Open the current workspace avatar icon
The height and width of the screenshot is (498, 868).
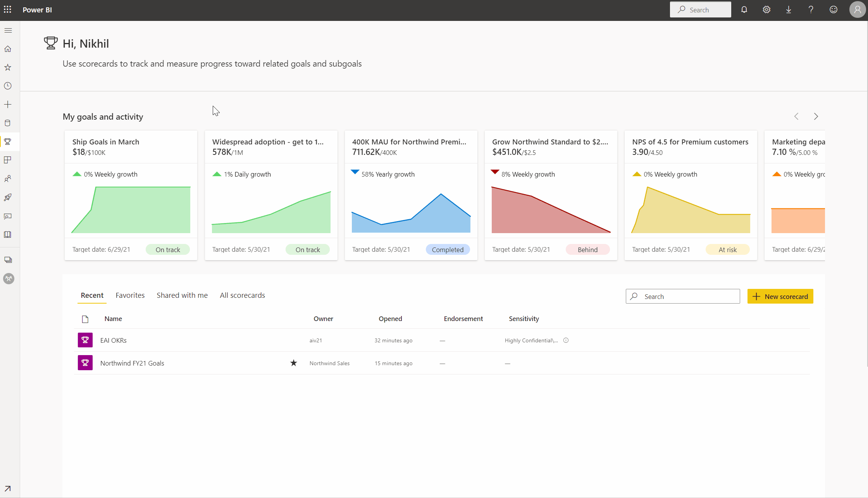[x=9, y=278]
